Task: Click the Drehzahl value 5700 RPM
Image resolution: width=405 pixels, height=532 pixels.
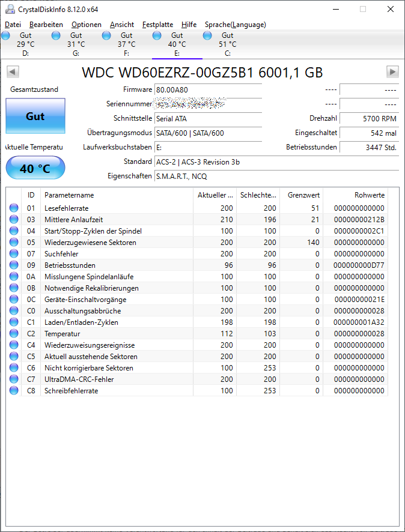Action: pos(370,119)
